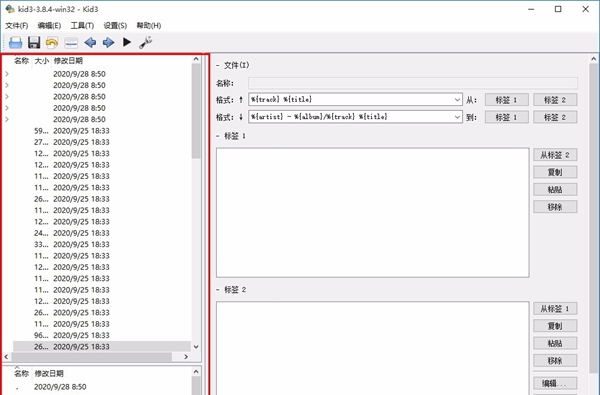This screenshot has width=600, height=395.
Task: Click 移除 in the 标签 1 section
Action: [555, 207]
